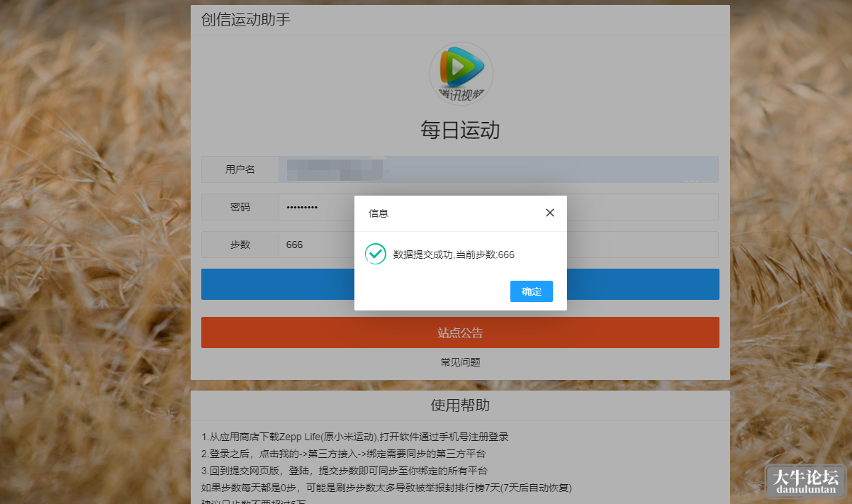This screenshot has height=504, width=852.
Task: Click the 用户名 label
Action: [x=240, y=169]
